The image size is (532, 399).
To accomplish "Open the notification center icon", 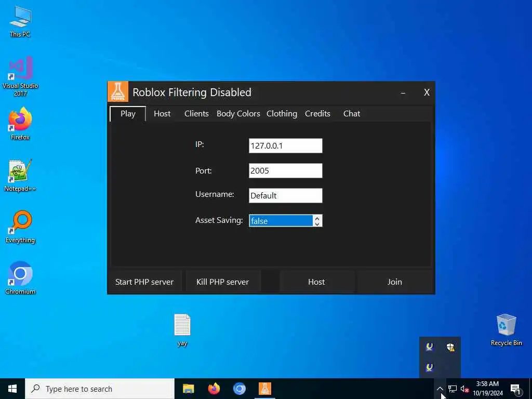I will click(x=515, y=389).
